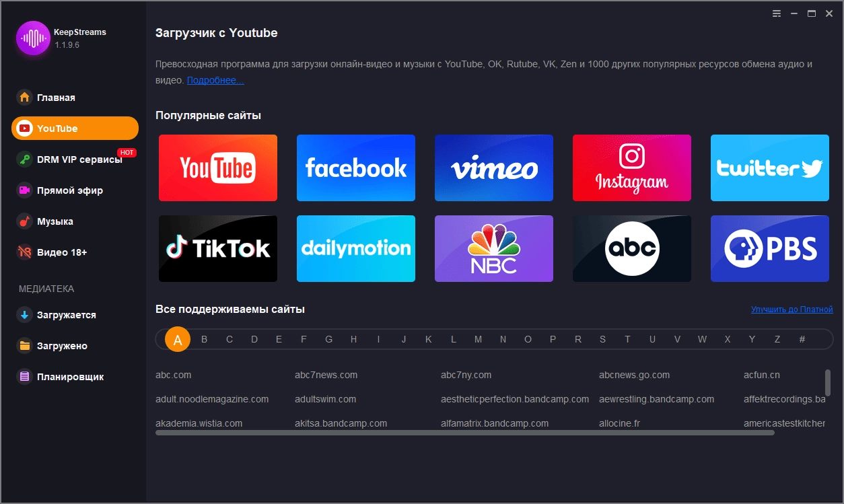
Task: Click aestheticperfection.bandcamp.com entry
Action: (x=515, y=399)
